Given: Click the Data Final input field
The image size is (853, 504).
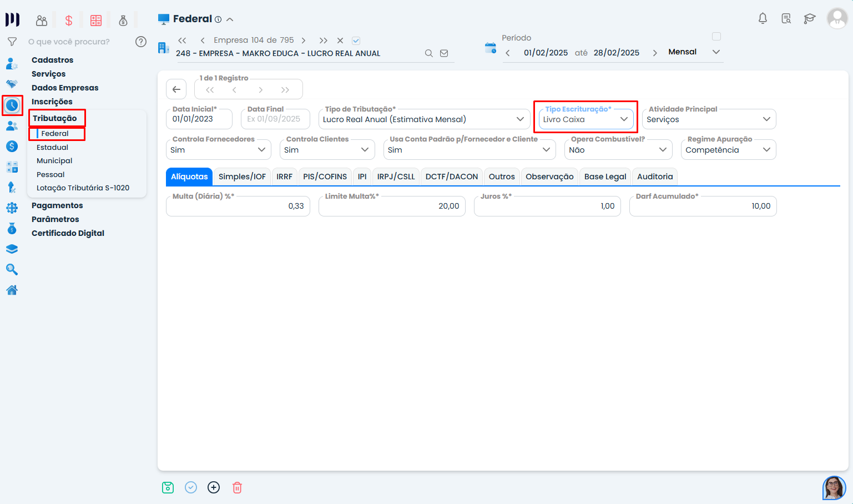Looking at the screenshot, I should (x=275, y=119).
